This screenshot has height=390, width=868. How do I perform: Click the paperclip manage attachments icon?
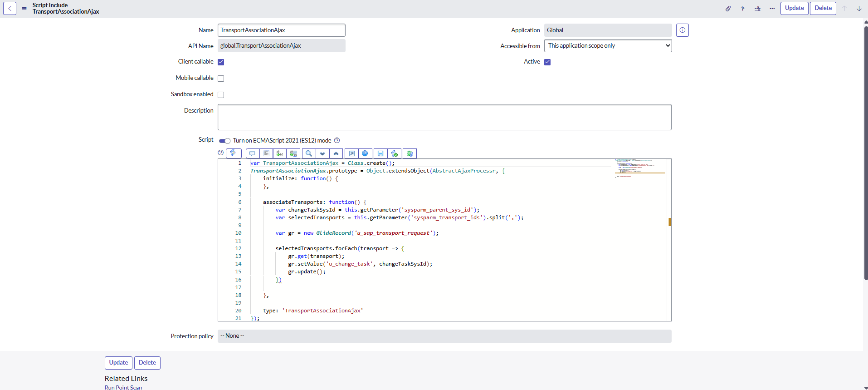(x=728, y=9)
